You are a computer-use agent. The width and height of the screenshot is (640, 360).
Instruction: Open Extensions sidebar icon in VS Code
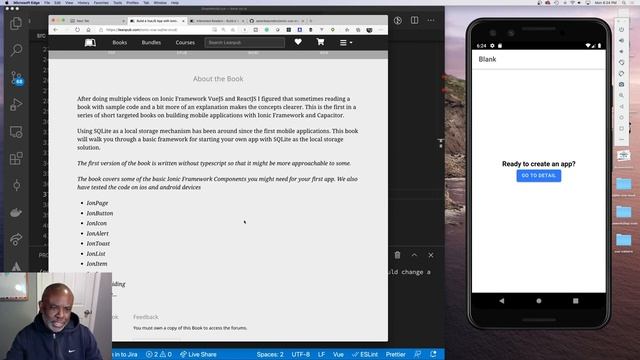pos(16,159)
